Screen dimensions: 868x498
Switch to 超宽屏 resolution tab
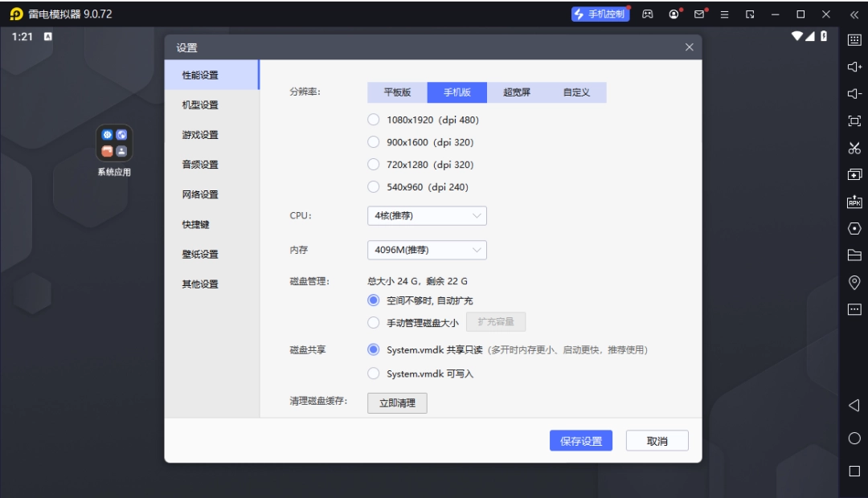[517, 92]
